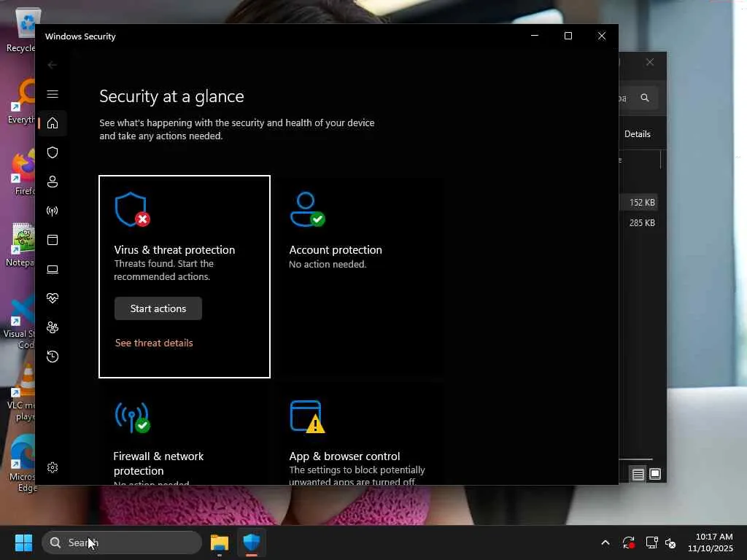
Task: Open Family options sidebar icon
Action: tap(53, 327)
